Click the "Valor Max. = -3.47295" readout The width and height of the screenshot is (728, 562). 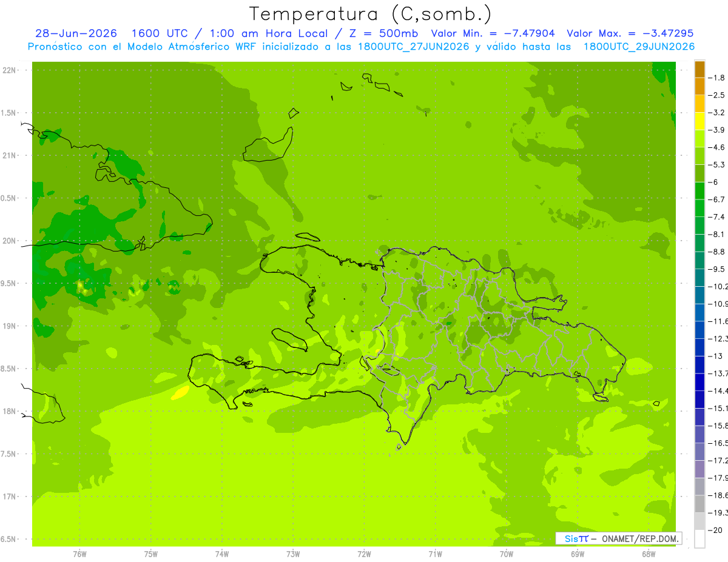point(630,33)
